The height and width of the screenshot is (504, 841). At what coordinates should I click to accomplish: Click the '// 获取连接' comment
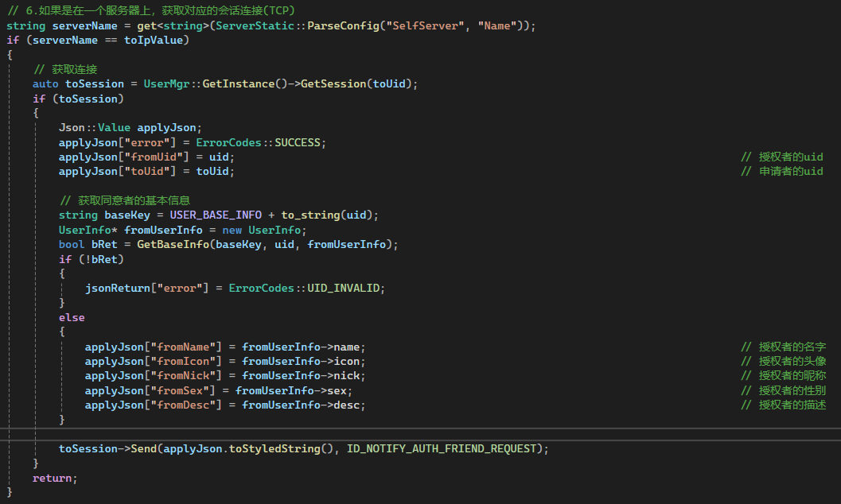point(65,69)
